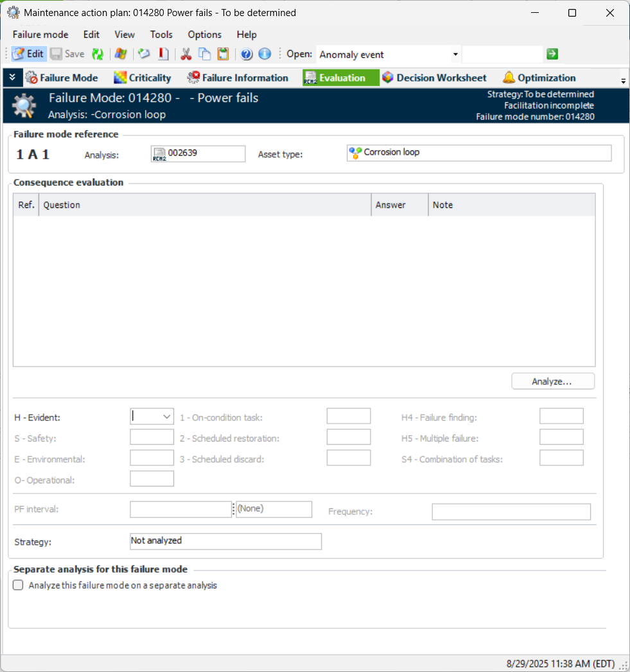Switch to the Decision Worksheet tab
Viewport: 630px width, 672px height.
click(x=435, y=78)
